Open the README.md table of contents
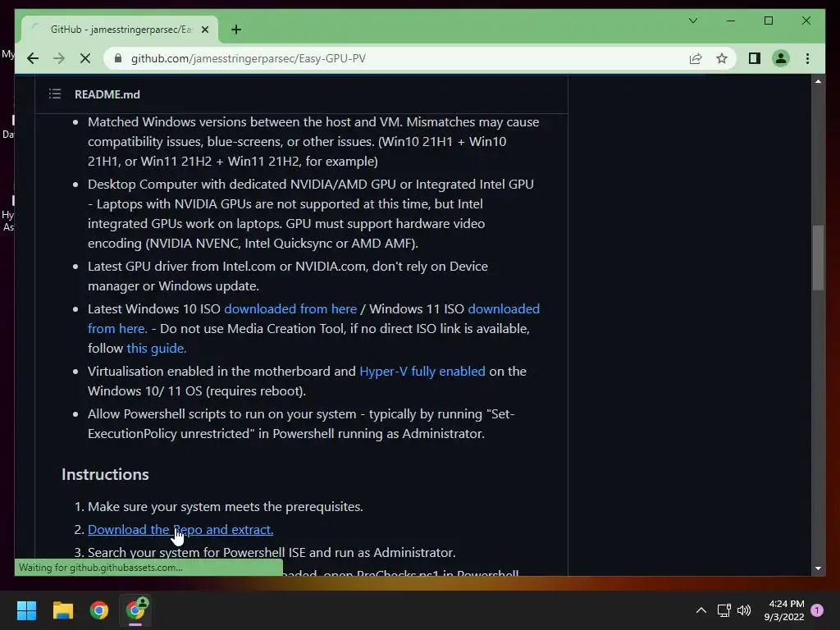840x630 pixels. coord(55,94)
